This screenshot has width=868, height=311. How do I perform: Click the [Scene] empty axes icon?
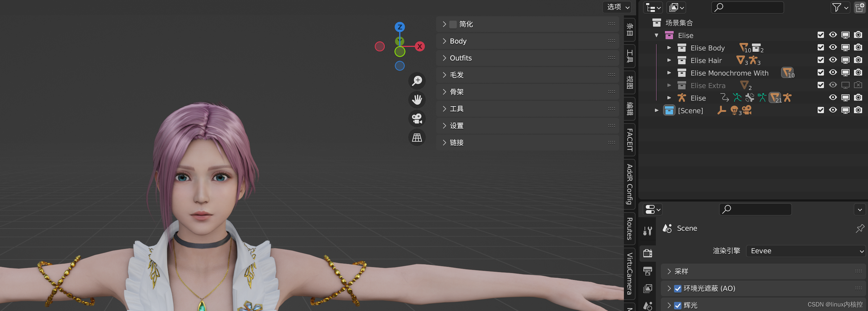pos(721,110)
